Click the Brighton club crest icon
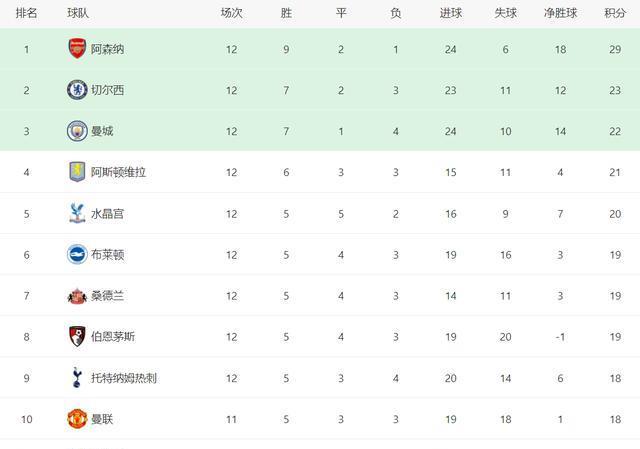The height and width of the screenshot is (449, 640). [x=77, y=254]
